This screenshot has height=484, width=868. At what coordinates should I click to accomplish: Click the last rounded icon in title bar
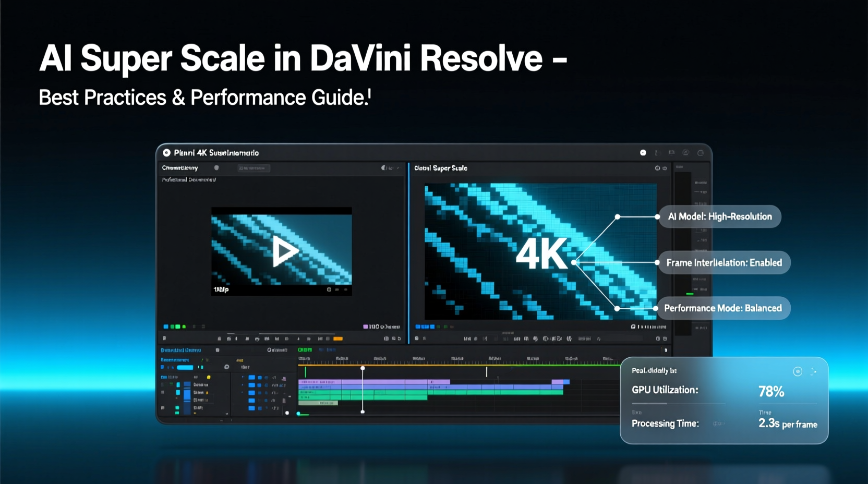click(x=701, y=153)
